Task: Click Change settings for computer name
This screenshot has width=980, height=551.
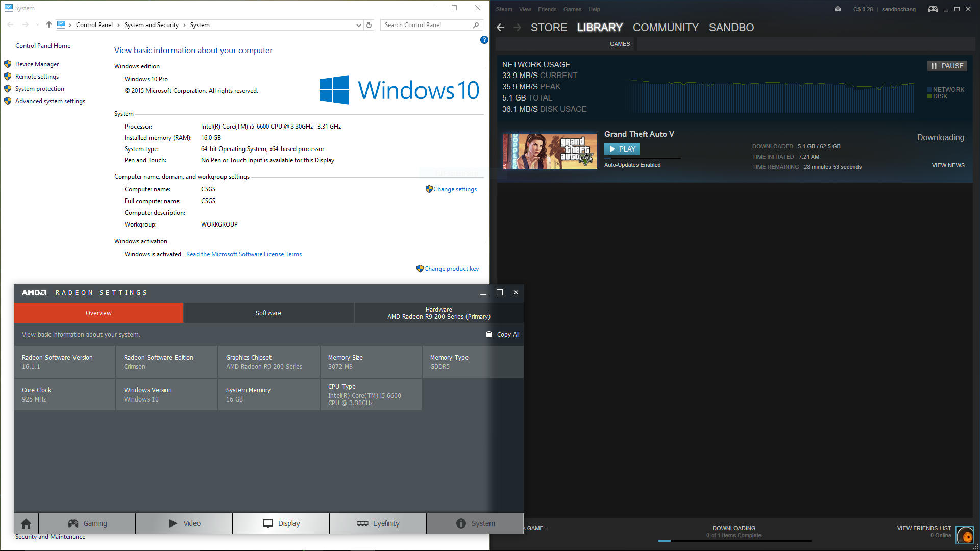Action: click(x=455, y=189)
